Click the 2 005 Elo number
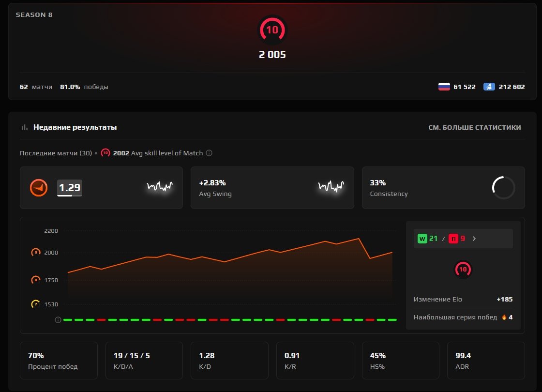The image size is (542, 392). tap(272, 55)
